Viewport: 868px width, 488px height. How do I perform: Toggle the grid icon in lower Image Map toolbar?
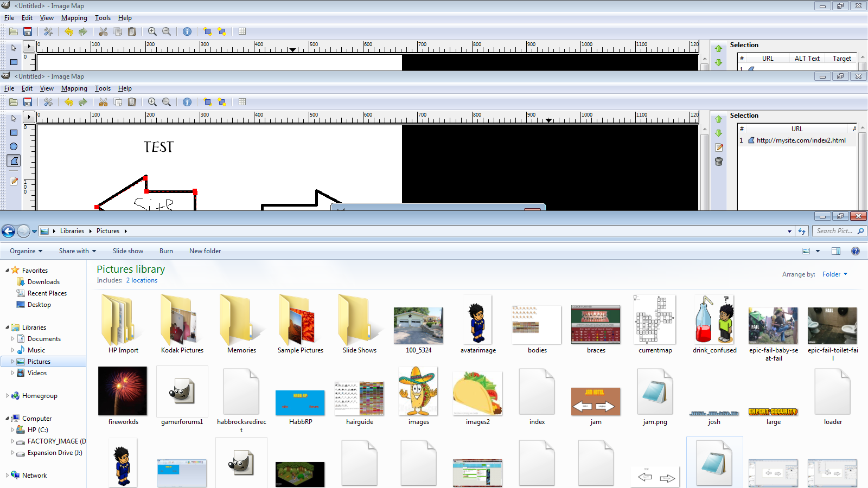242,102
